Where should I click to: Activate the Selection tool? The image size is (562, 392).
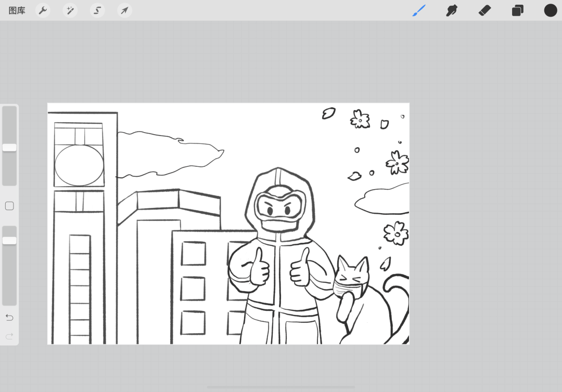click(97, 10)
